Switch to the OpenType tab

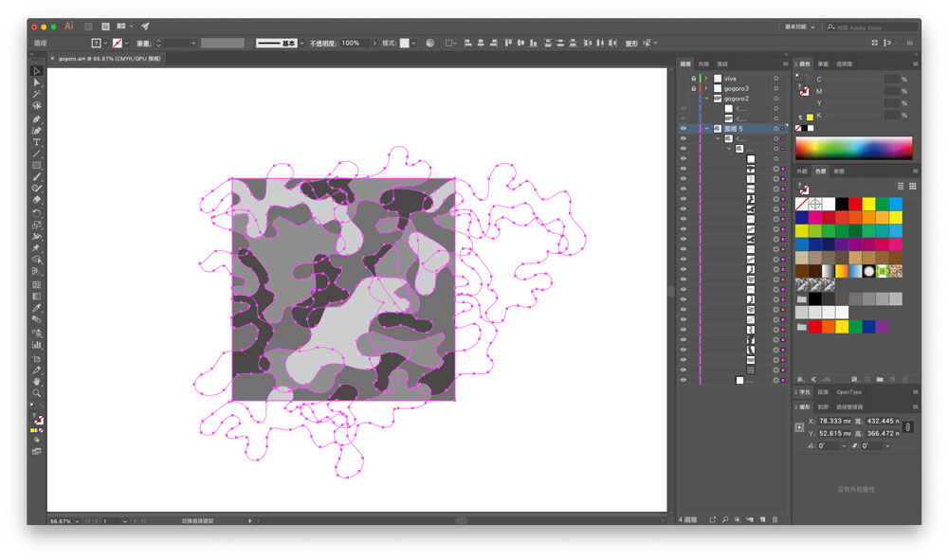(848, 392)
